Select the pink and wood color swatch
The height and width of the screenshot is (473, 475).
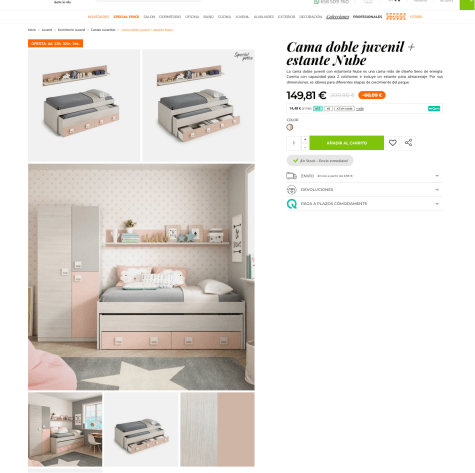[290, 127]
